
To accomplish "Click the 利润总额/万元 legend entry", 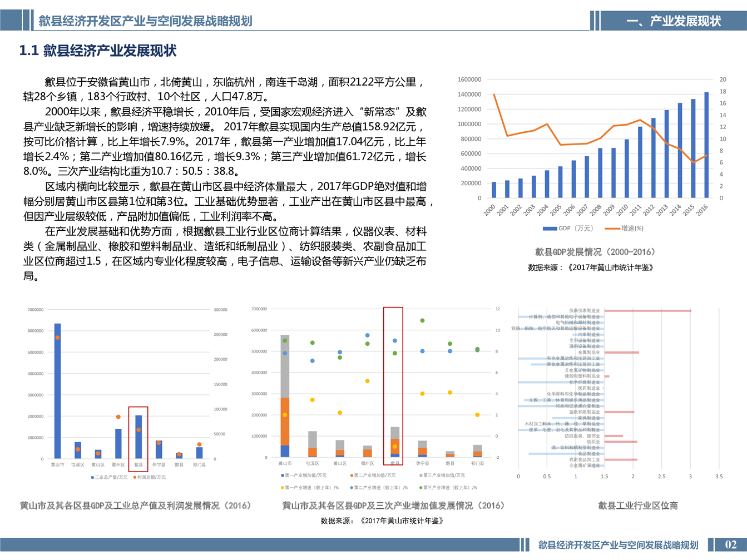I will (149, 477).
